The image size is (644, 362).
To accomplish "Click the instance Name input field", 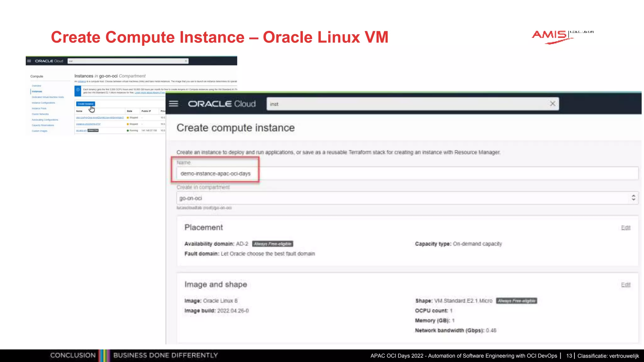I will point(407,173).
